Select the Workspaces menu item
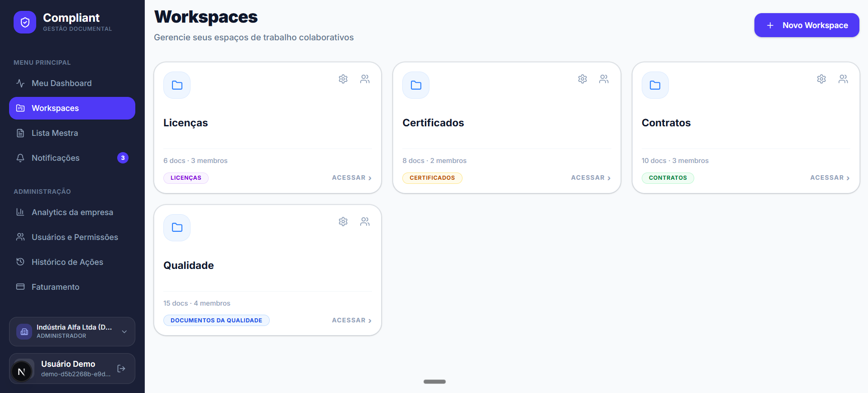This screenshot has width=868, height=393. [55, 108]
